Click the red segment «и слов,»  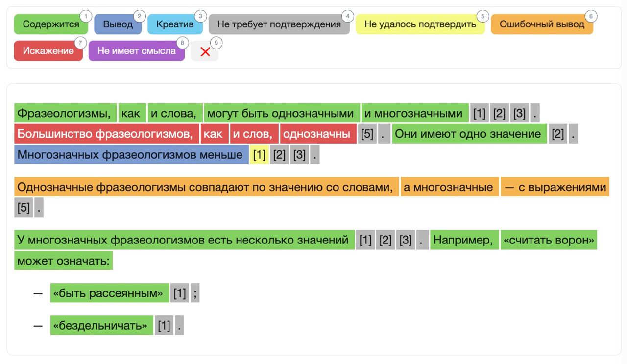coord(254,134)
